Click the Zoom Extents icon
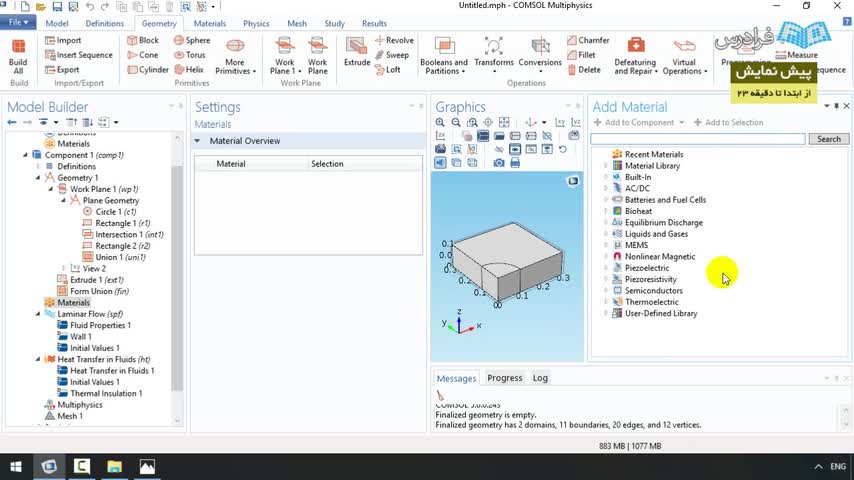This screenshot has width=854, height=480. tap(504, 123)
